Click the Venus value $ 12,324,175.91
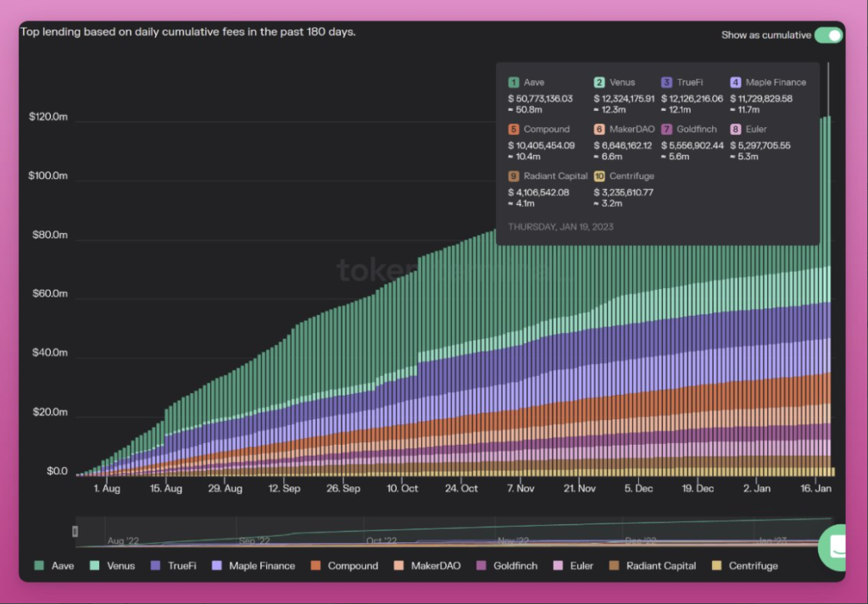The image size is (868, 604). point(624,98)
